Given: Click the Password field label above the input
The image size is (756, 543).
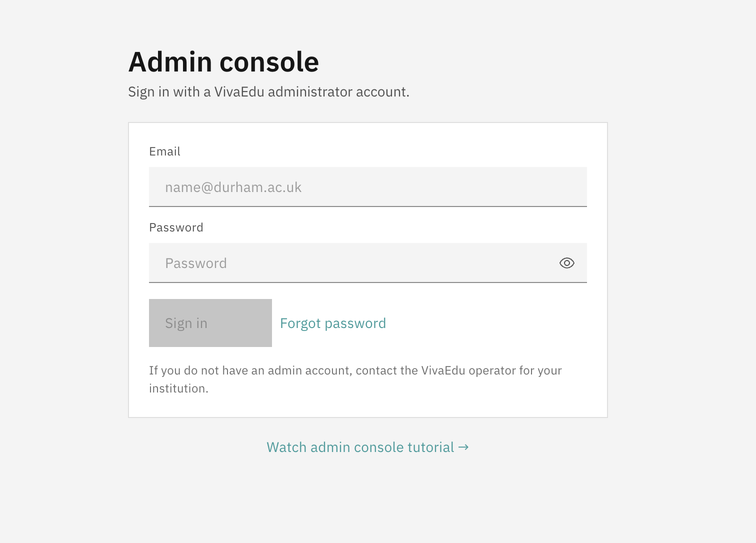Looking at the screenshot, I should pyautogui.click(x=176, y=227).
